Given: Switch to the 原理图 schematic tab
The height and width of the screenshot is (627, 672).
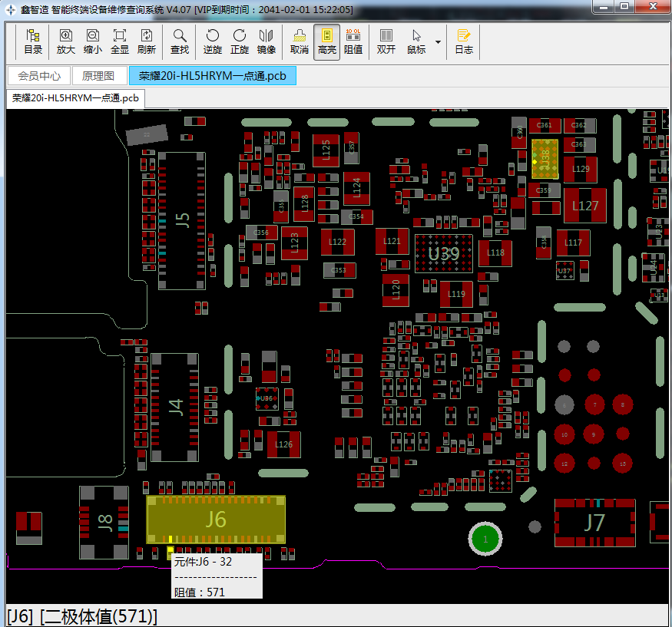Looking at the screenshot, I should click(98, 76).
